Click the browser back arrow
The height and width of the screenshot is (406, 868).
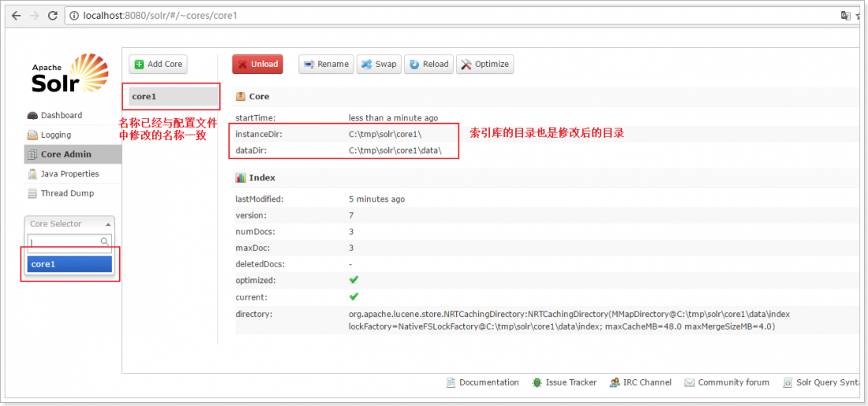(x=16, y=16)
